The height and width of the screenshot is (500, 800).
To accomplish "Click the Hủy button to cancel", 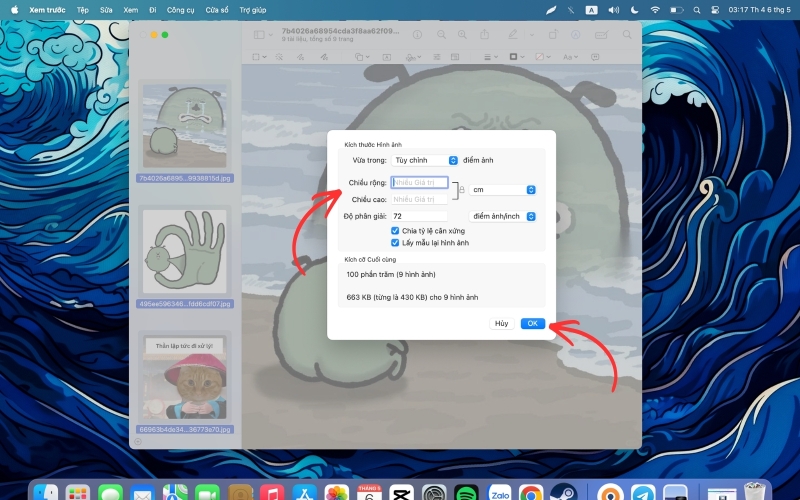I will coord(502,323).
